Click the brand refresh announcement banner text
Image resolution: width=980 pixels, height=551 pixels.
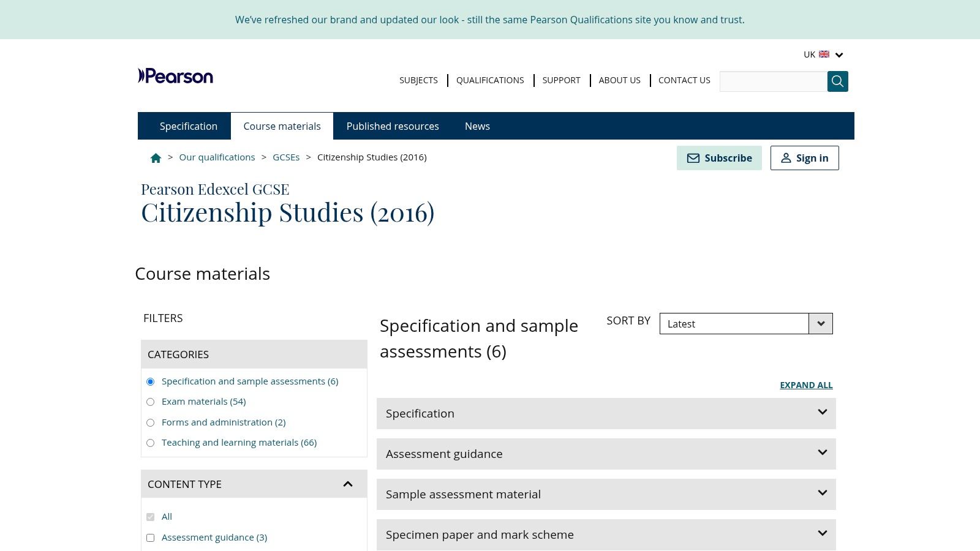pyautogui.click(x=490, y=20)
